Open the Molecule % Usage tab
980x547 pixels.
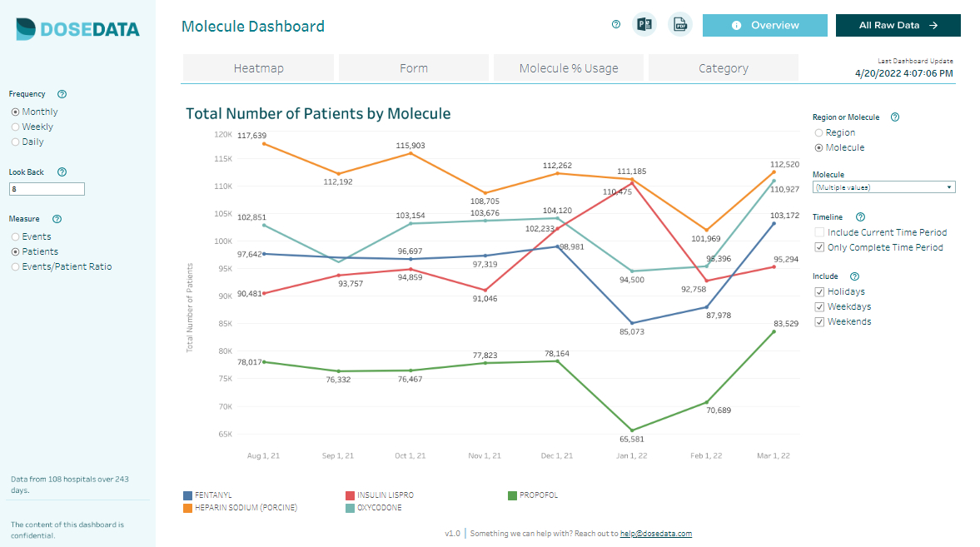[569, 68]
